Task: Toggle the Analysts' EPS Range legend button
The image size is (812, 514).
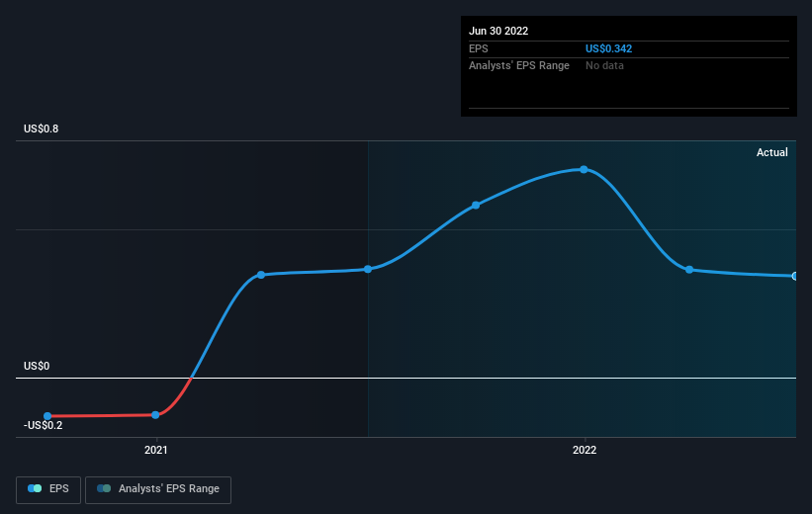Action: 158,489
